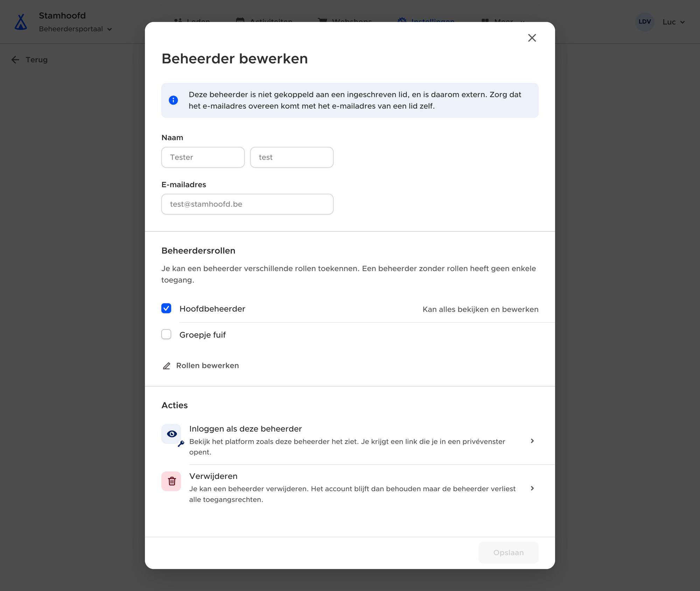Expand the Luc user menu
Viewport: 700px width, 591px height.
coord(673,22)
